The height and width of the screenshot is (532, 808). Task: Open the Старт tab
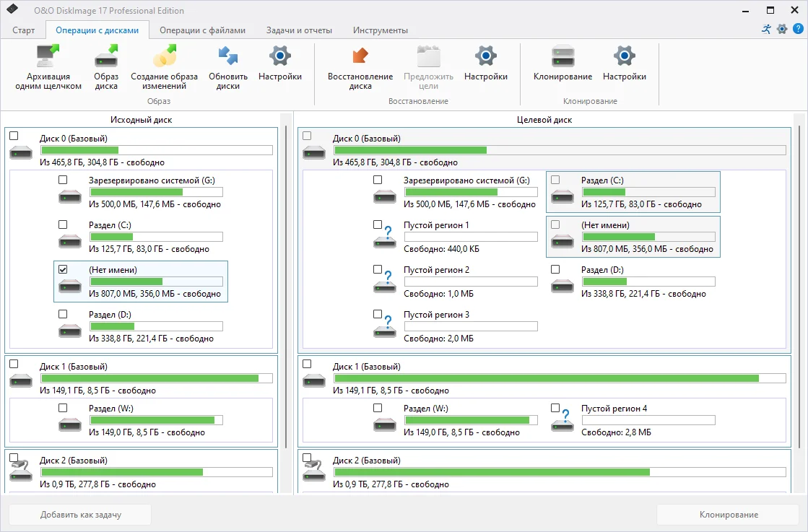(x=24, y=30)
